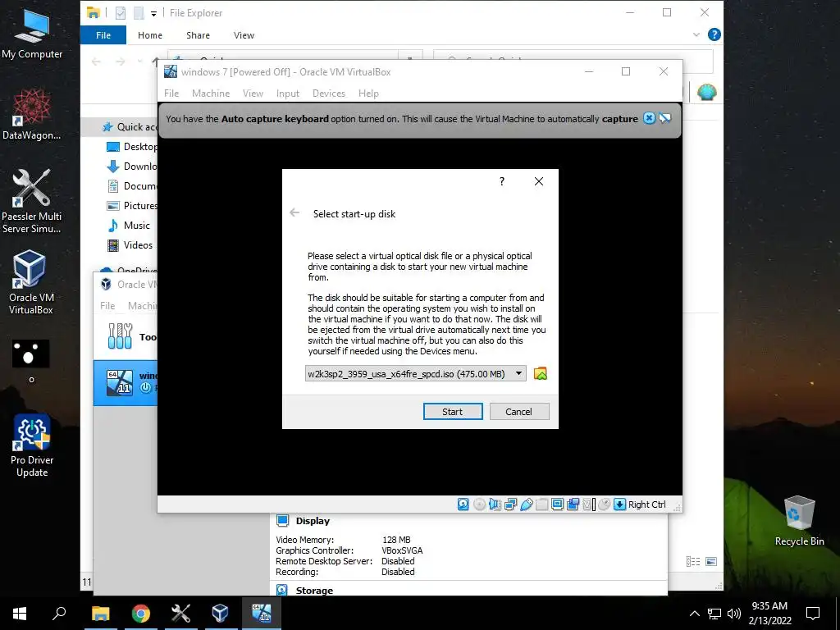Select the windows 7 VM entry in Manager
Viewport: 840px width, 630px height.
126,382
